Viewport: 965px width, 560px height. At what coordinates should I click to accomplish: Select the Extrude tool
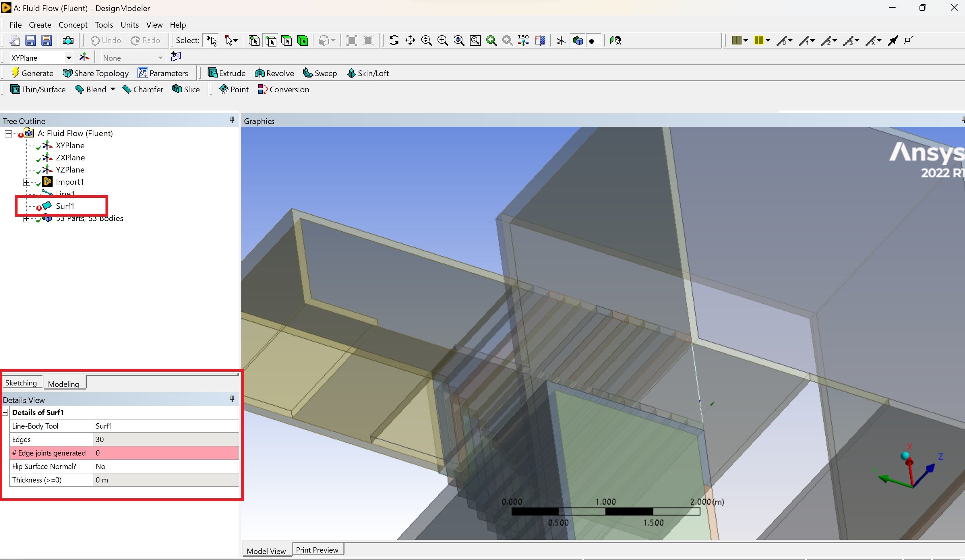click(x=226, y=73)
